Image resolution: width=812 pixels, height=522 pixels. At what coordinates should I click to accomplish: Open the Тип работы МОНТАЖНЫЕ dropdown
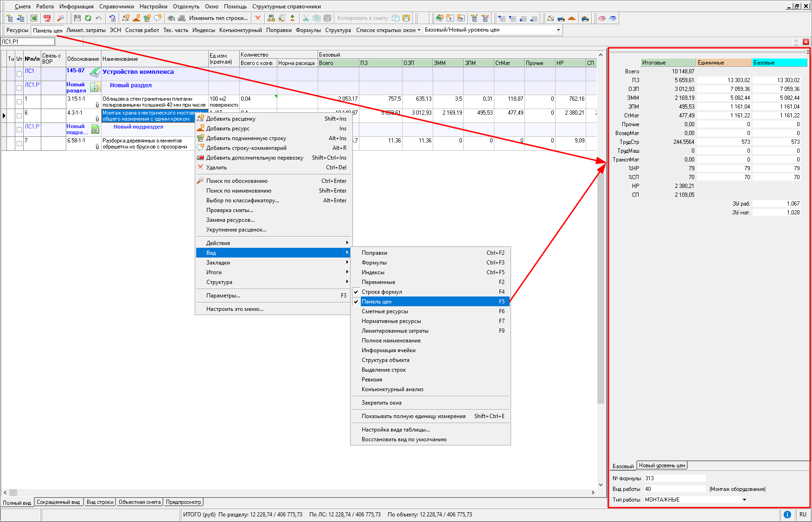744,500
